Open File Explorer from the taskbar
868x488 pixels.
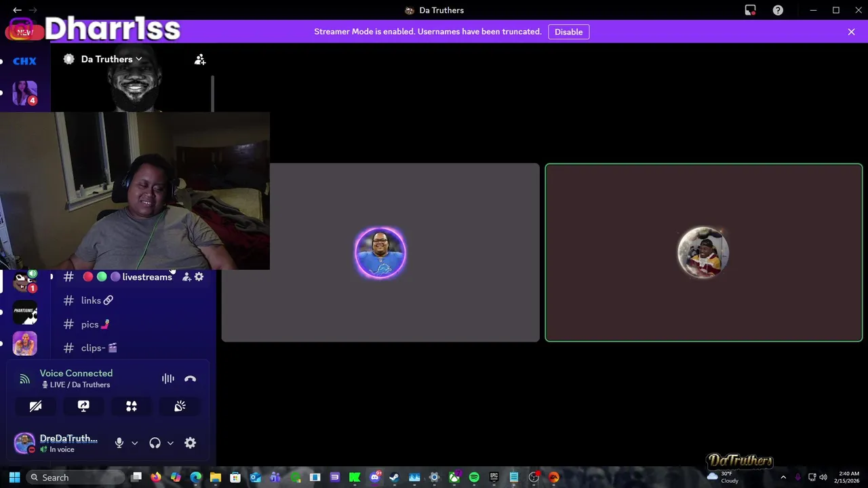(x=216, y=477)
